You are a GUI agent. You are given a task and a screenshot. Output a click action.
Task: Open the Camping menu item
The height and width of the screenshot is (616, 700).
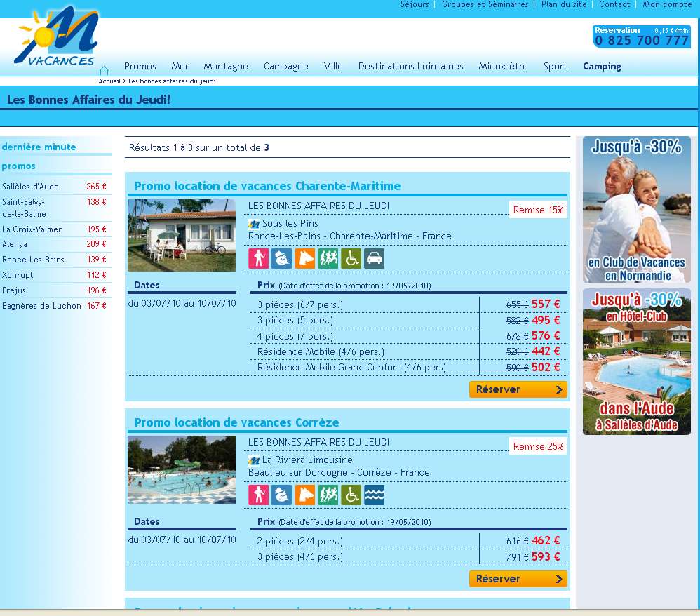602,66
